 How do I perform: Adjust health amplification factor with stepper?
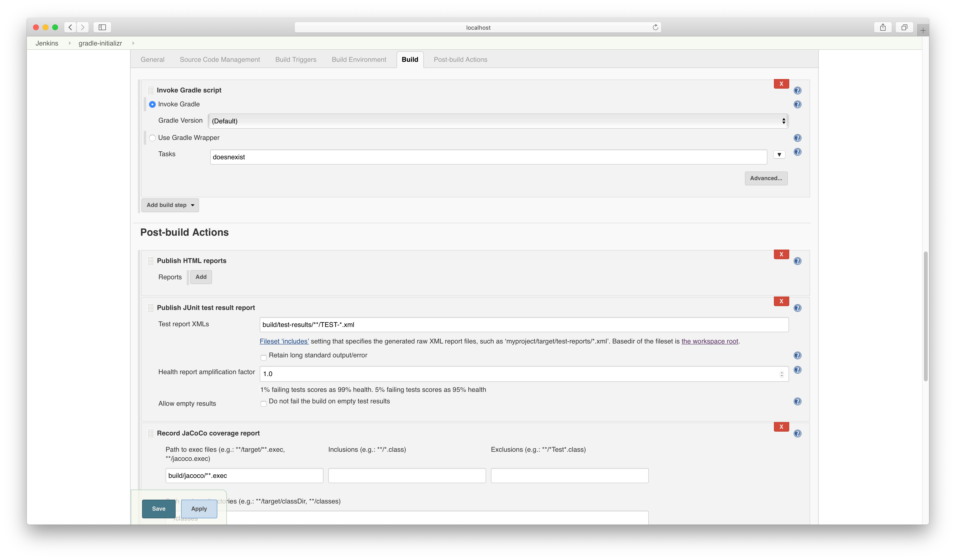tap(782, 373)
